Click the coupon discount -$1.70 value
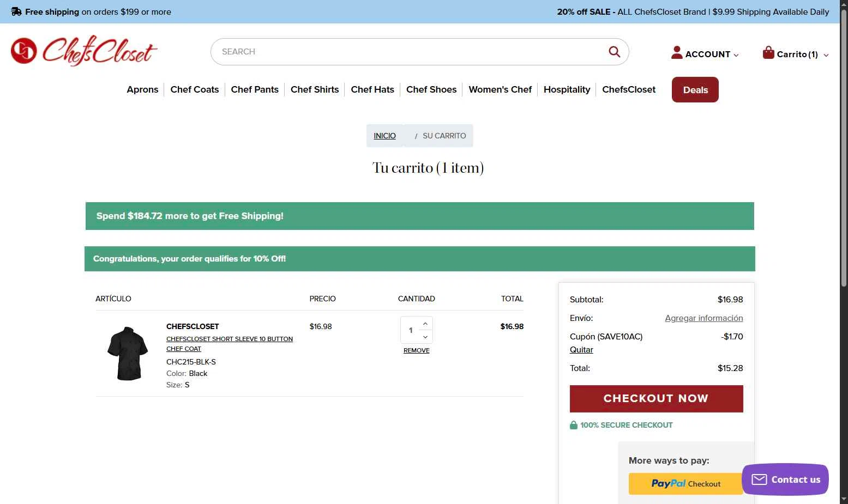This screenshot has height=504, width=848. click(732, 337)
